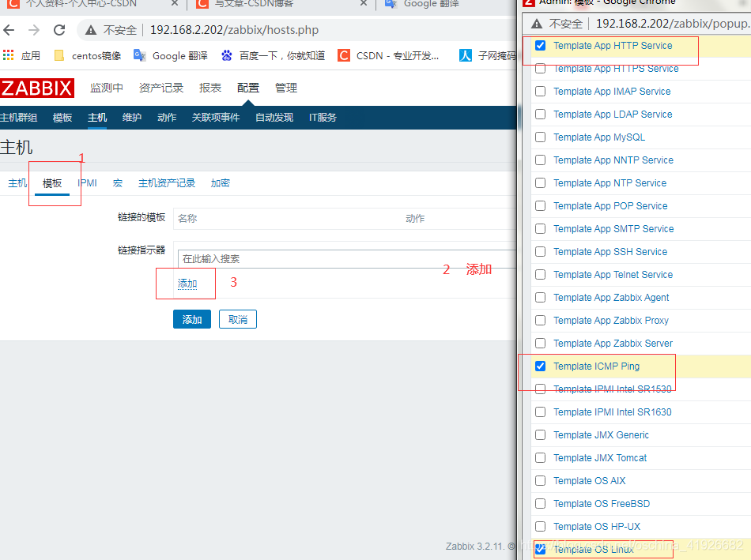This screenshot has width=751, height=560.
Task: Click the 取消 button
Action: click(238, 320)
